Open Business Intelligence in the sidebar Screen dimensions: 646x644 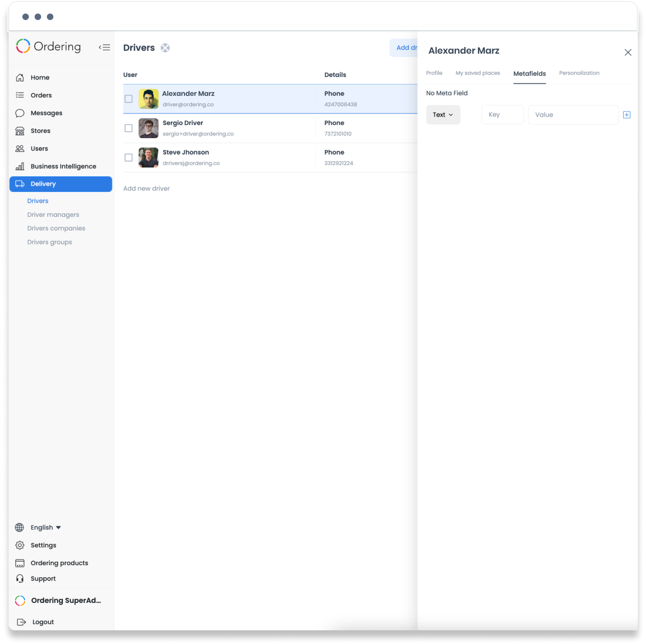pos(63,166)
